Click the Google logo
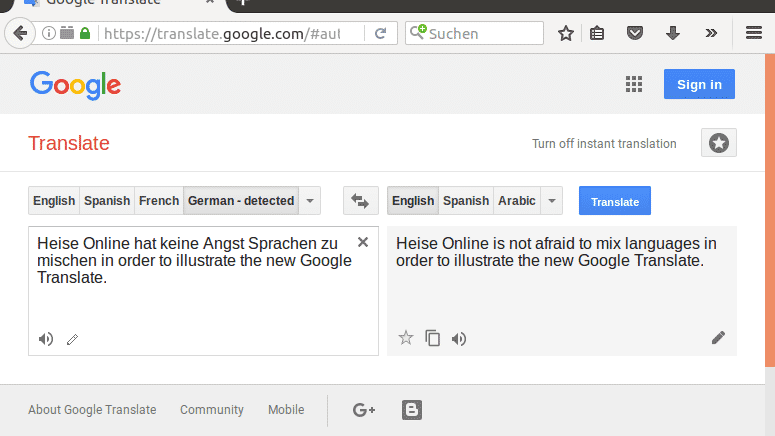 tap(75, 85)
